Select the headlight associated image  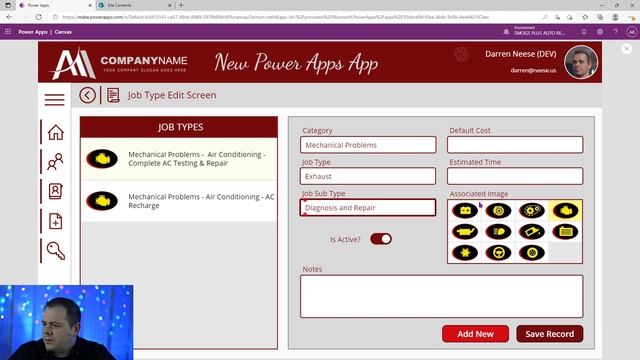point(498,232)
